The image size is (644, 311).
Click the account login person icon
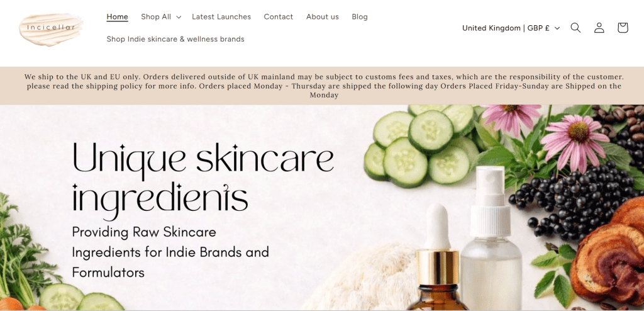click(x=599, y=28)
